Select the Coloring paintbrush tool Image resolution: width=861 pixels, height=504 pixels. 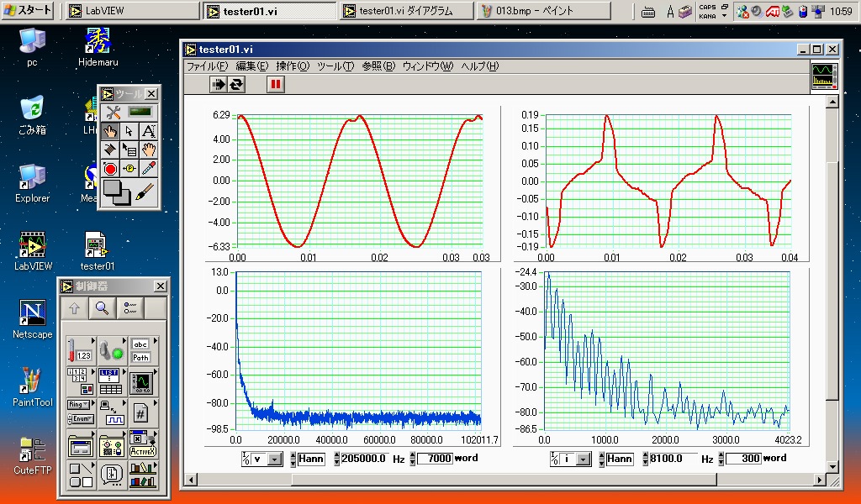tap(145, 192)
